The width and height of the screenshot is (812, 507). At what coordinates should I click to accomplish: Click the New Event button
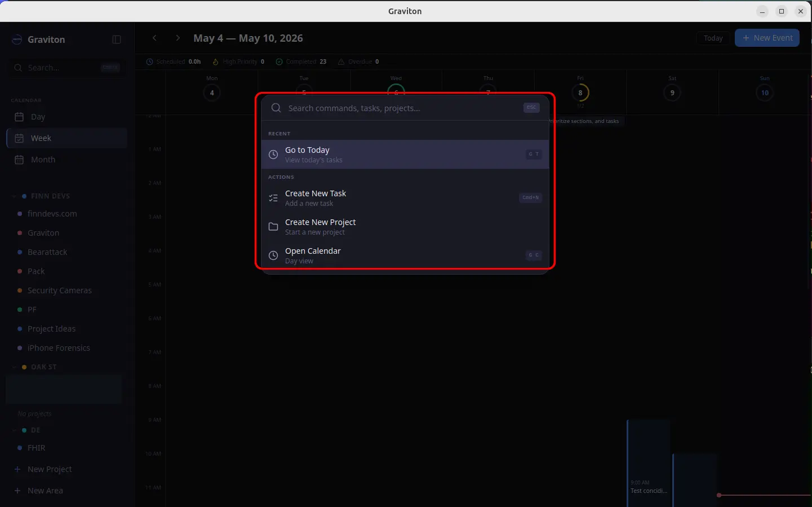click(x=767, y=38)
